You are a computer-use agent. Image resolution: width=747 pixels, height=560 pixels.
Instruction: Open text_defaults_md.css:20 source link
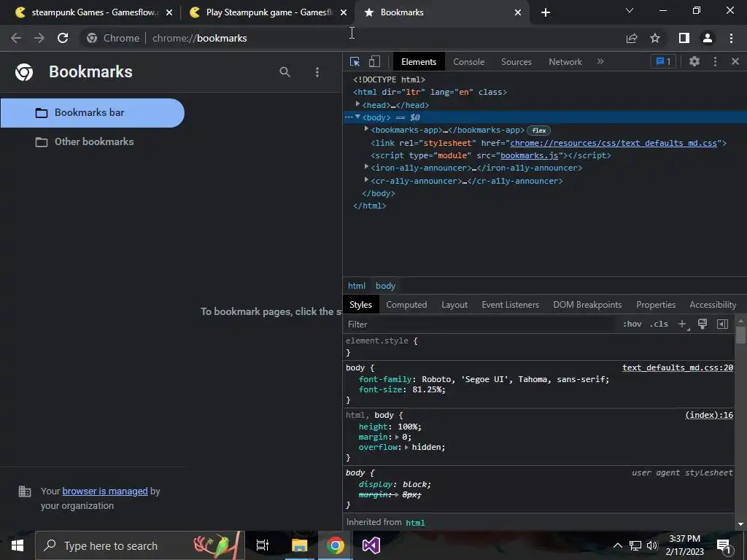tap(678, 367)
